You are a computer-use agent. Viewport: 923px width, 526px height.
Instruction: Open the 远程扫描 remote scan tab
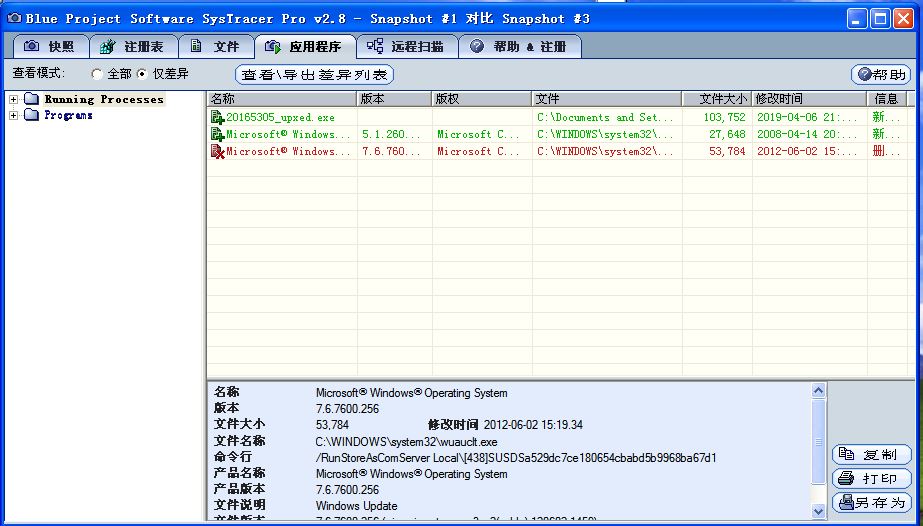click(407, 47)
